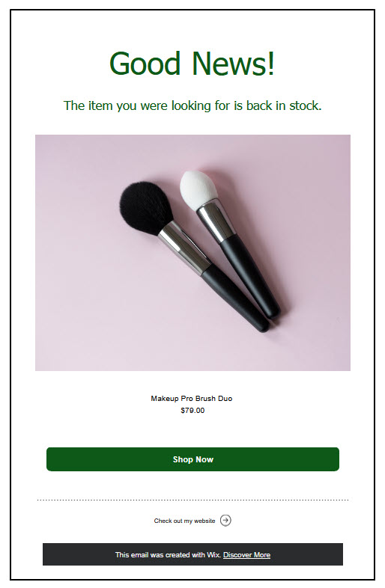Viewport: 385px width, 588px height.
Task: Click the word News! in heading
Action: 233,63
